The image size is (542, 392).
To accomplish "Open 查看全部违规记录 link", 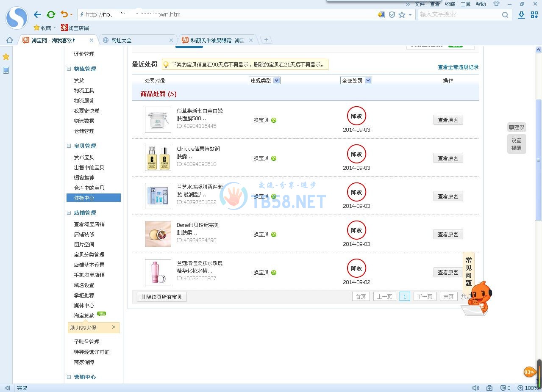I will pyautogui.click(x=458, y=67).
